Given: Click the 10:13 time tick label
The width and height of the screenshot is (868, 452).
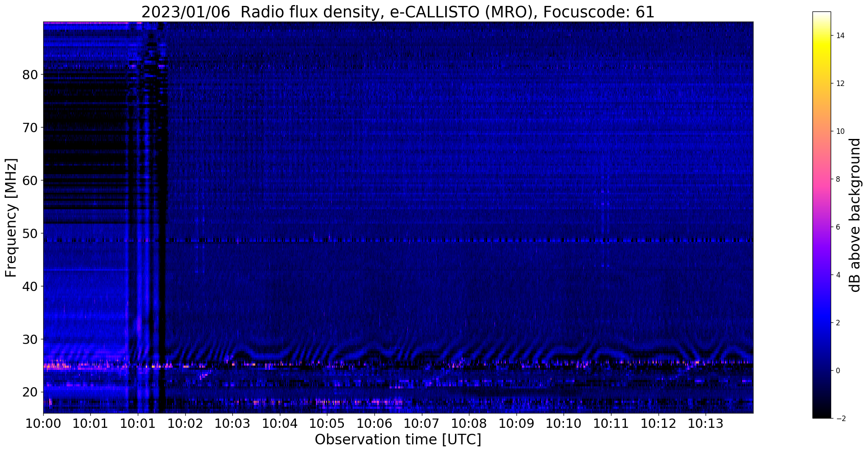Looking at the screenshot, I should tap(706, 423).
